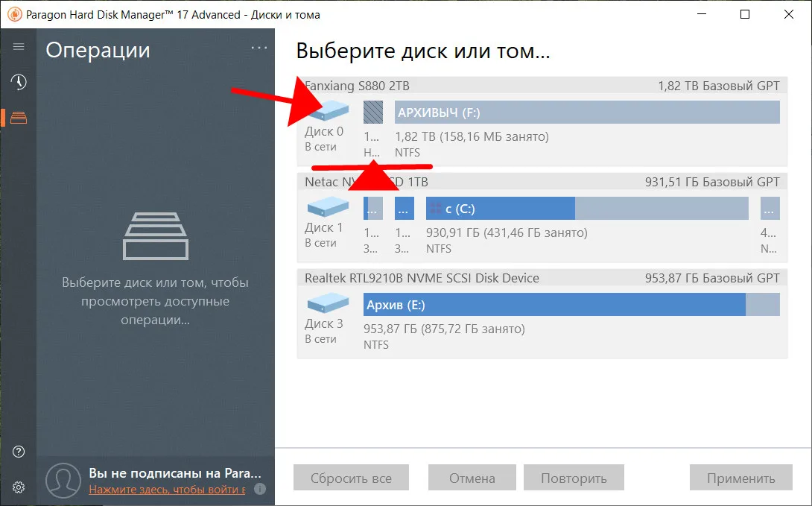
Task: Open the help question mark icon
Action: click(19, 452)
